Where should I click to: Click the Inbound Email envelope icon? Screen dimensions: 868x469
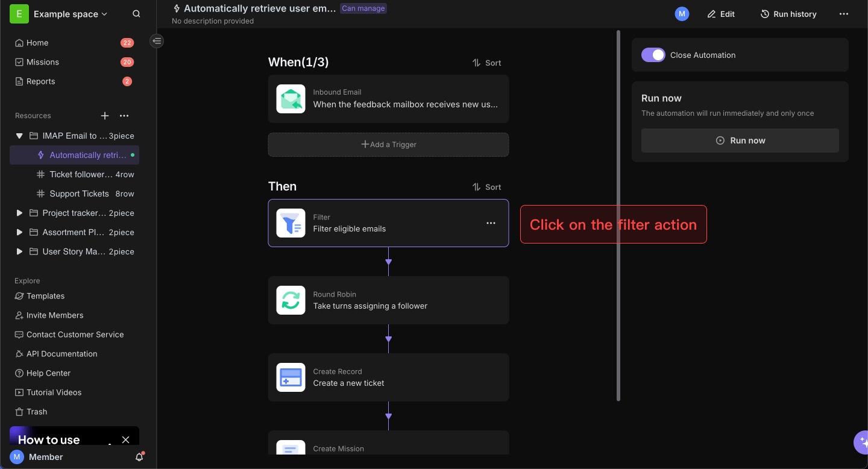click(x=291, y=99)
